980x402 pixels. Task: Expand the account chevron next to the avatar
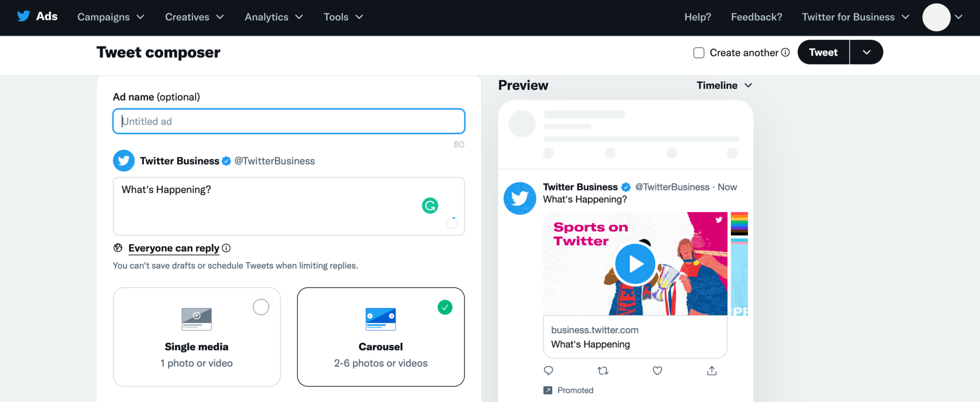959,17
